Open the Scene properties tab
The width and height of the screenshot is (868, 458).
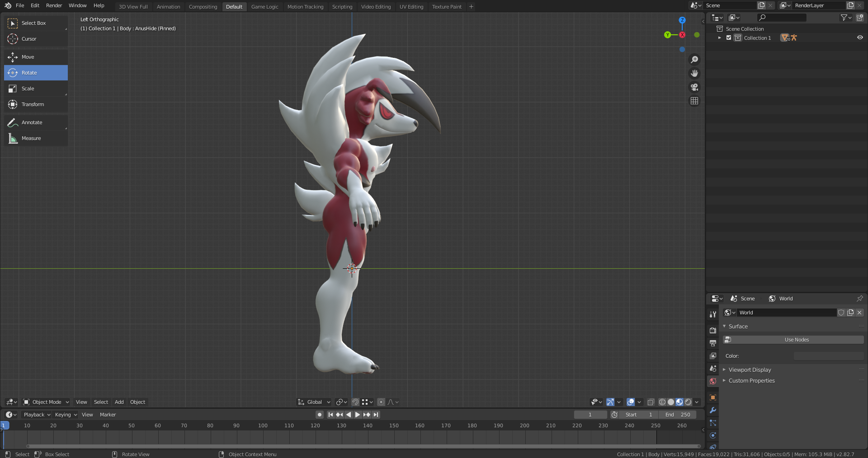click(713, 369)
